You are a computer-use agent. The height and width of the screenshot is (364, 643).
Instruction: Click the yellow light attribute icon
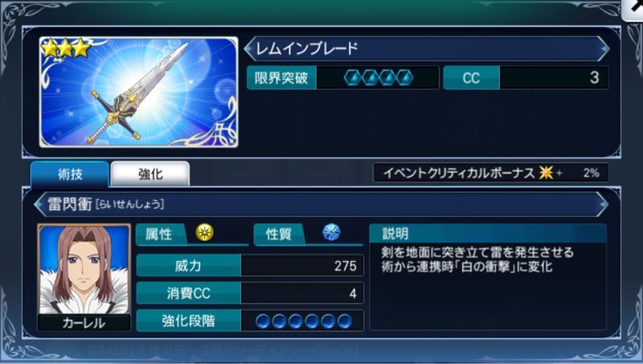tap(204, 232)
